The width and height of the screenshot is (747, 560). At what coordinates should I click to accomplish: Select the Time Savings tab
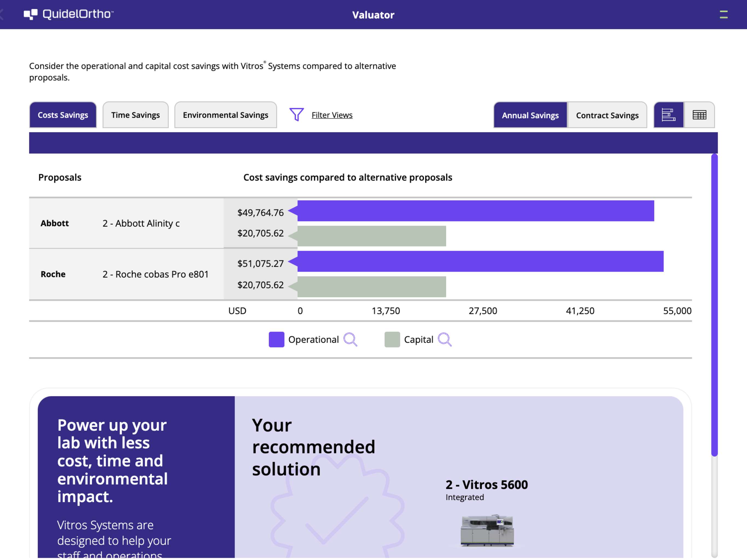pos(135,115)
